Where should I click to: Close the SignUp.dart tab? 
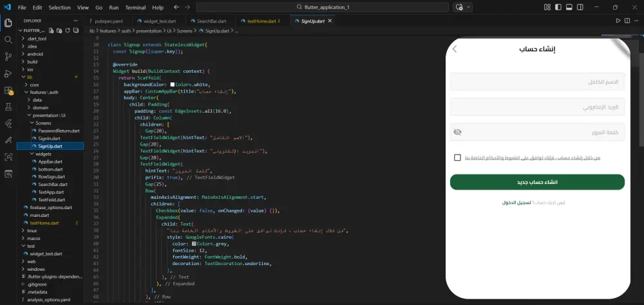pyautogui.click(x=330, y=21)
